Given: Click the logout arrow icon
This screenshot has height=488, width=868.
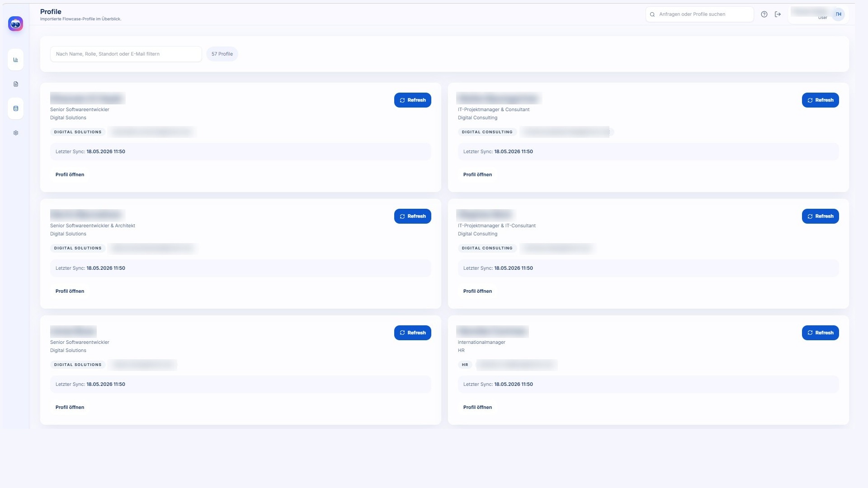Looking at the screenshot, I should click(778, 14).
